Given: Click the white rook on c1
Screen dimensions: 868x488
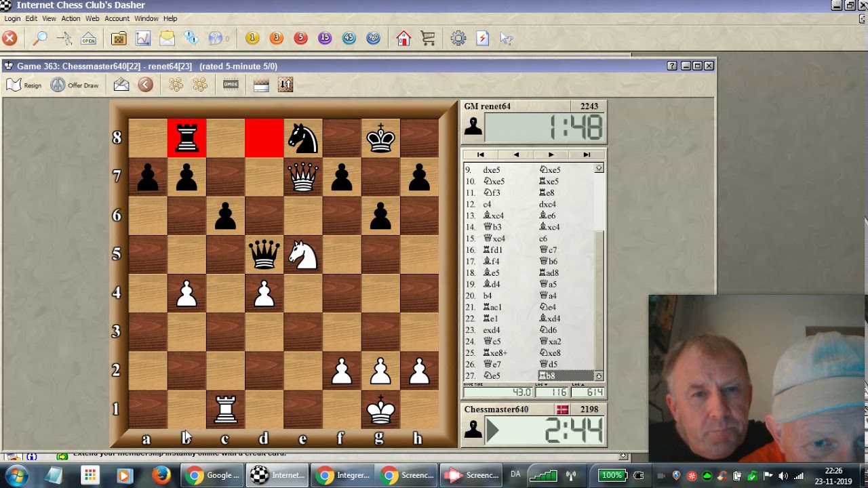Looking at the screenshot, I should [x=225, y=409].
